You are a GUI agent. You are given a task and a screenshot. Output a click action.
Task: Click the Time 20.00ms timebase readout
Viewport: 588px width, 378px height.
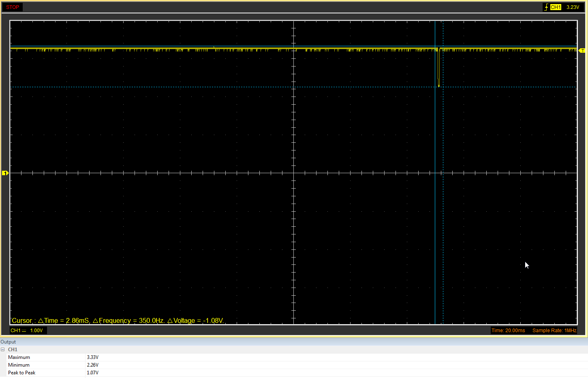[x=508, y=331]
